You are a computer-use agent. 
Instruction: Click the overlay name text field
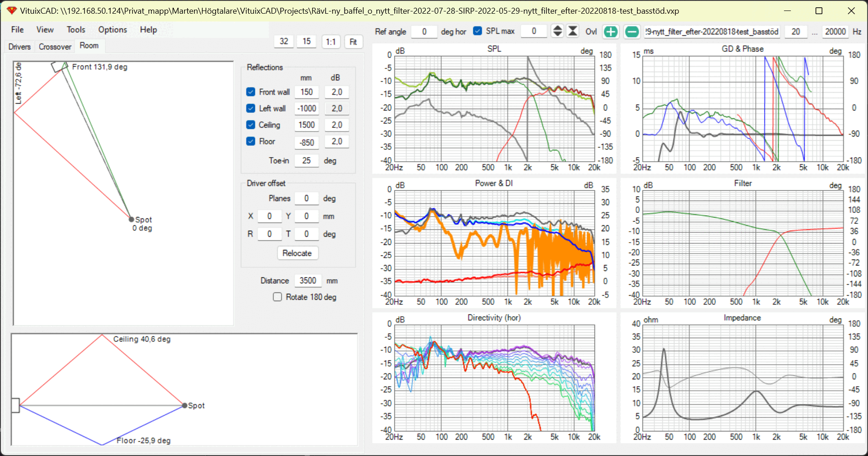click(x=712, y=32)
